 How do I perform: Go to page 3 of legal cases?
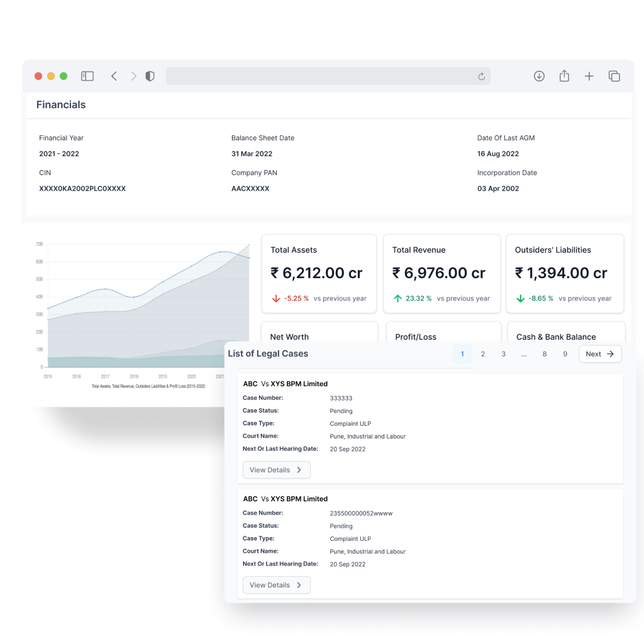tap(503, 354)
